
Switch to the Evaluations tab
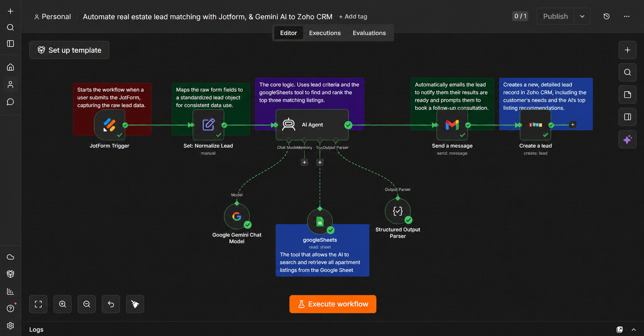[369, 33]
